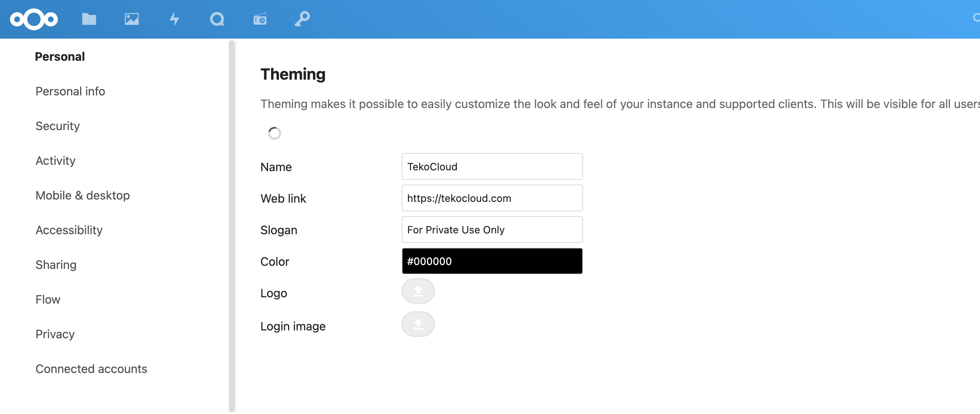Open the Flow settings section
980x414 pixels.
coord(48,299)
